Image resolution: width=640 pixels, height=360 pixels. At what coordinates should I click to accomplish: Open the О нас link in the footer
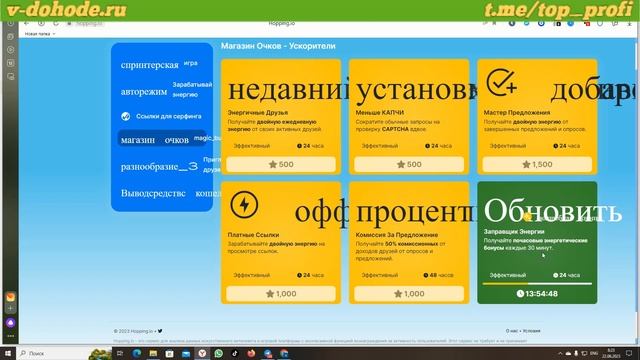pos(511,331)
